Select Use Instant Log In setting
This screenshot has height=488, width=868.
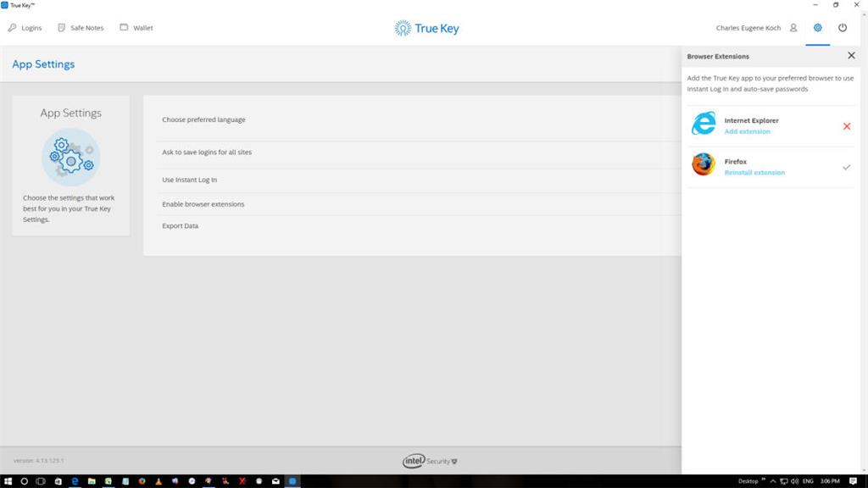(189, 180)
